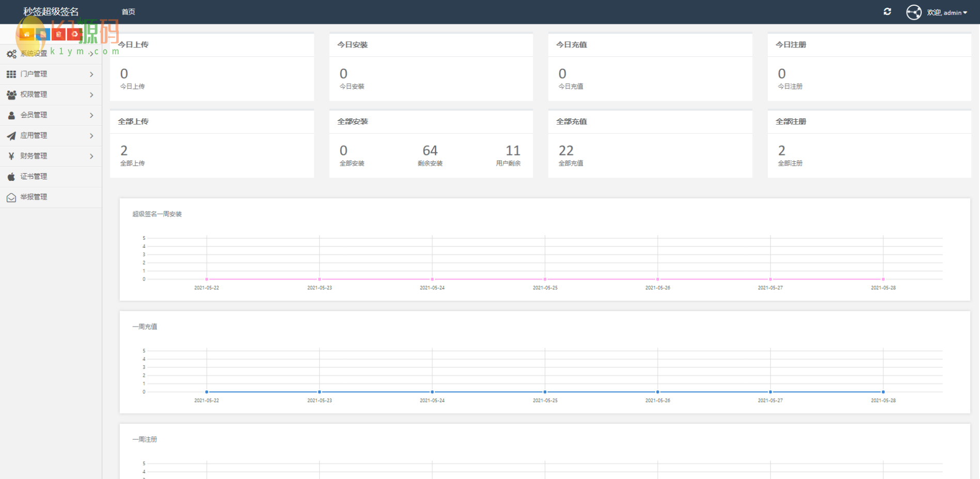The width and height of the screenshot is (980, 479).
Task: Click the 今日上传 card header
Action: click(x=212, y=45)
